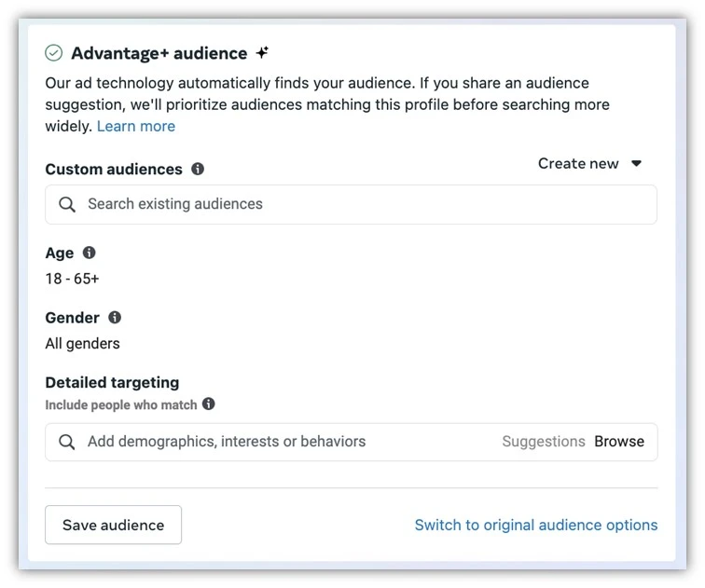
Task: Click the Advantage+ audience green checkmark icon
Action: click(x=54, y=53)
